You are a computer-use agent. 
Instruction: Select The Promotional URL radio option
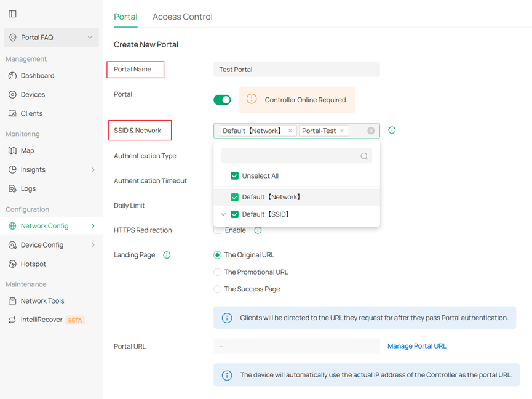pyautogui.click(x=218, y=272)
